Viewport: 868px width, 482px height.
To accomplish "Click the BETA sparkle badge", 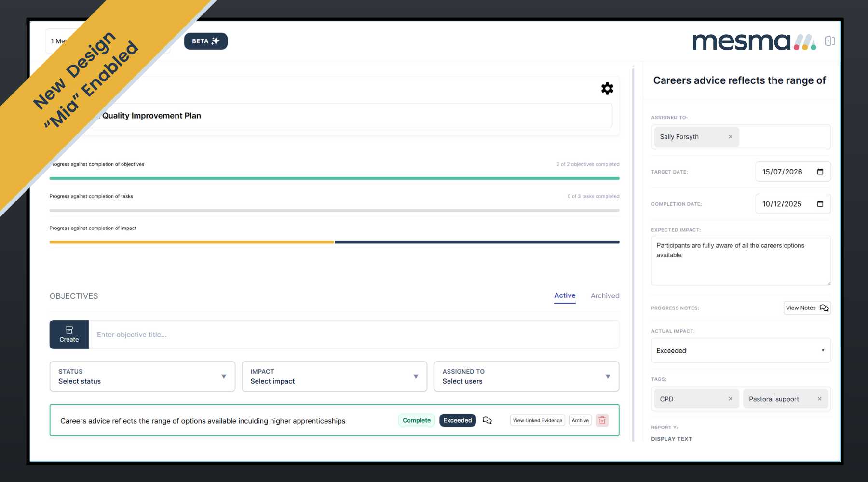I will (x=205, y=41).
